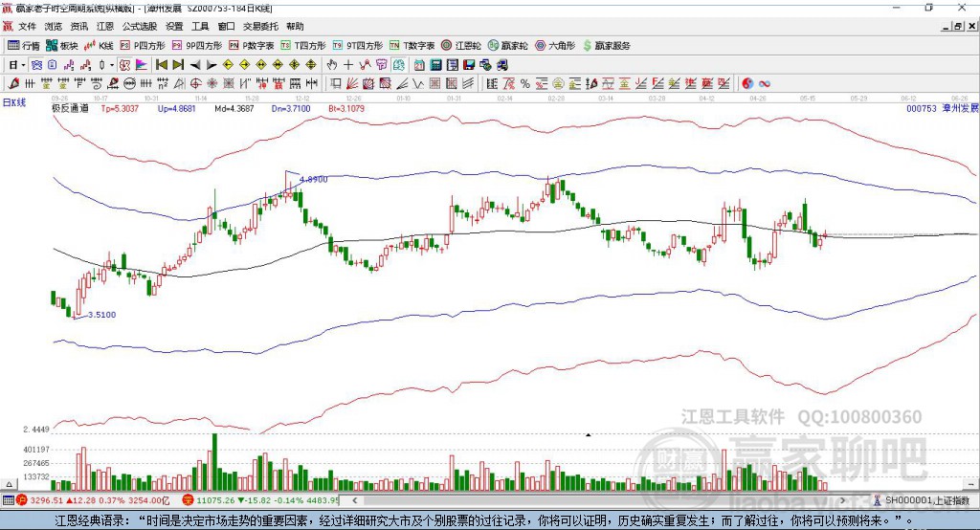Open the calendar icon numbered 21
Screen dimensions: 980x530
click(x=419, y=65)
